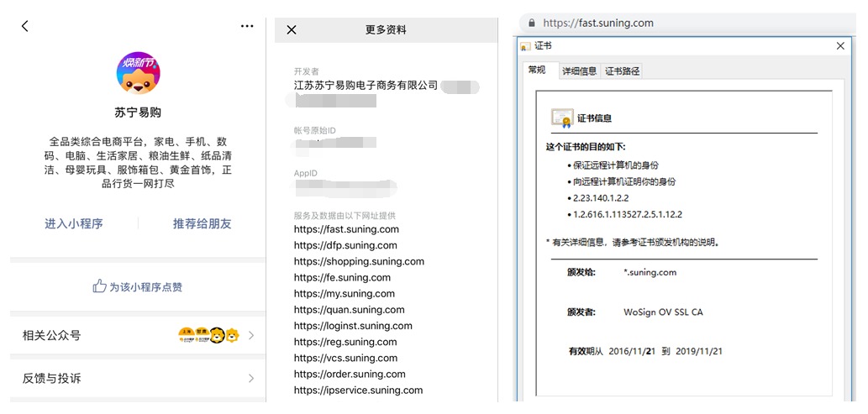The width and height of the screenshot is (868, 414).
Task: Click the address bar URL https://fast.suning.com
Action: [598, 24]
